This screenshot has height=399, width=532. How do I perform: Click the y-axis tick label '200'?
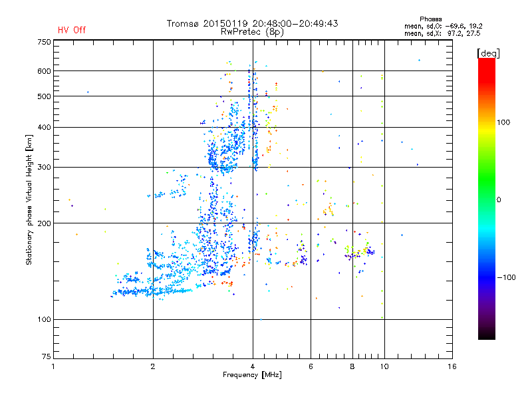click(x=44, y=223)
